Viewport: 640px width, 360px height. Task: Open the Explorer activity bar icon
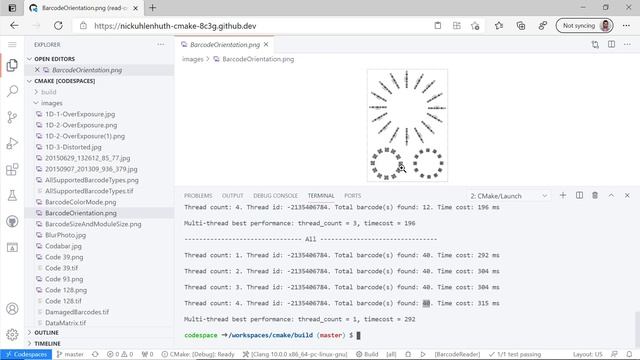coord(12,65)
